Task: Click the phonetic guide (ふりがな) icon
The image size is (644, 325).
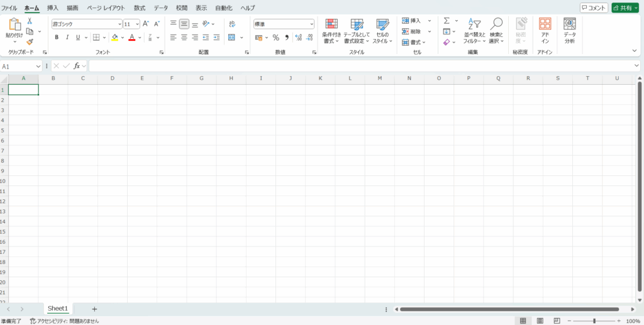Action: coord(150,37)
